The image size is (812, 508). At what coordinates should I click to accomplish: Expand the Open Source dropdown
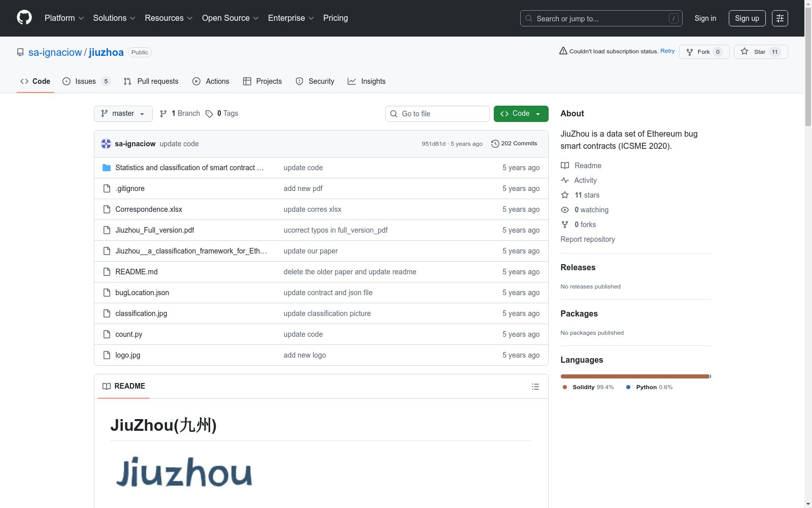[230, 18]
